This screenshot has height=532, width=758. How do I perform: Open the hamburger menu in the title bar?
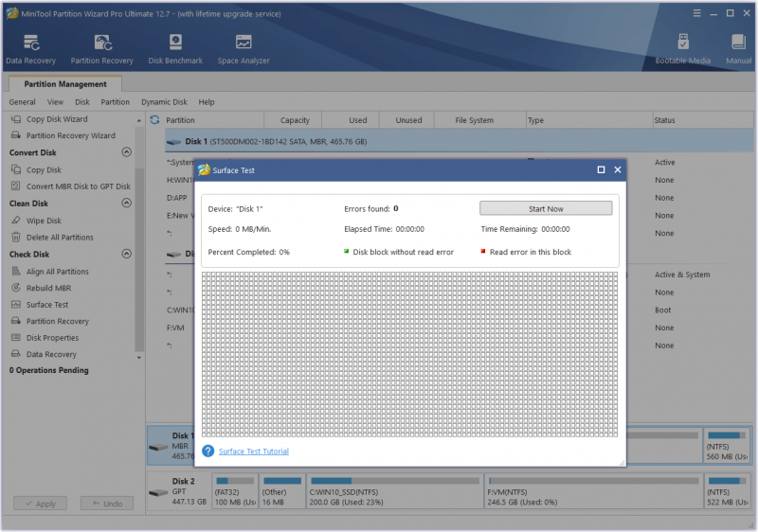point(696,13)
